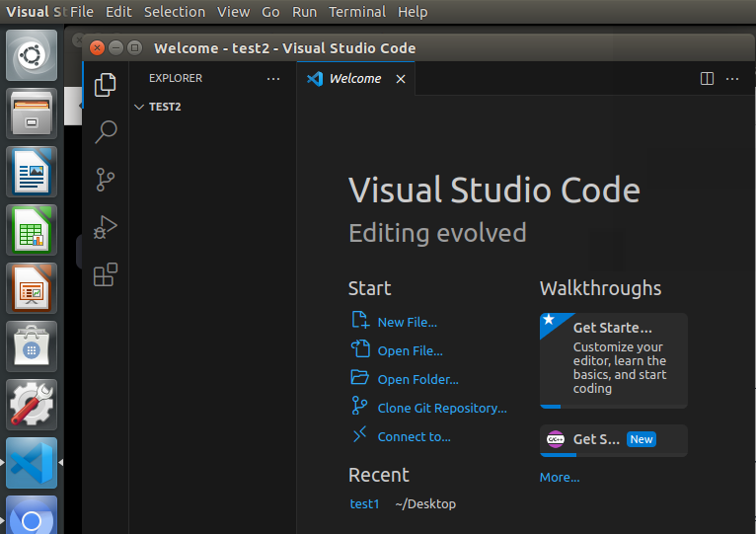This screenshot has width=756, height=534.
Task: Select the Welcome editor tab
Action: (x=356, y=79)
